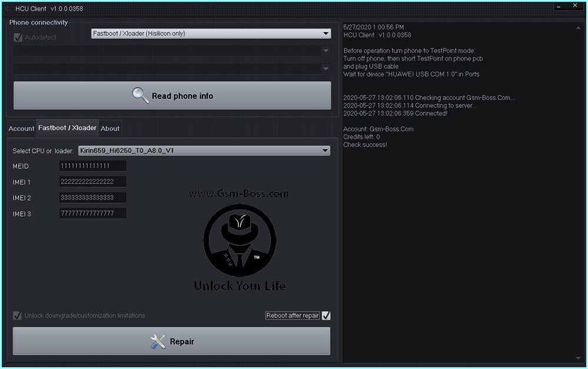The image size is (588, 369).
Task: Click the Read phone info button
Action: pos(172,95)
